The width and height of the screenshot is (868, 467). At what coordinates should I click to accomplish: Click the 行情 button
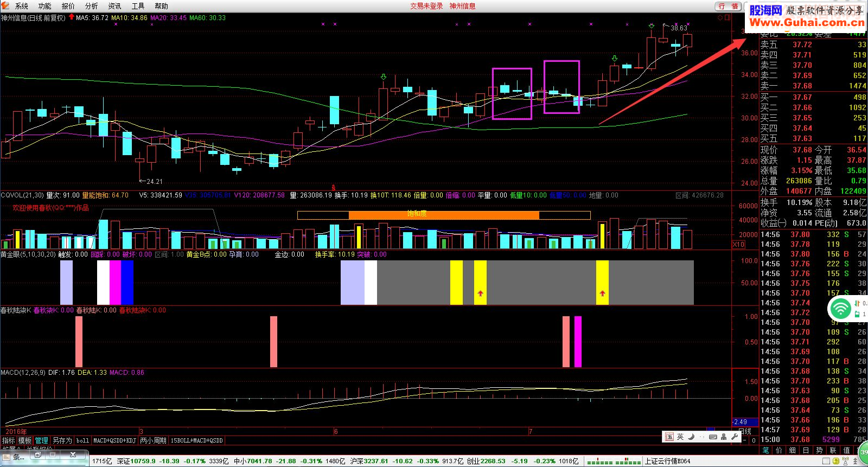coord(728,6)
